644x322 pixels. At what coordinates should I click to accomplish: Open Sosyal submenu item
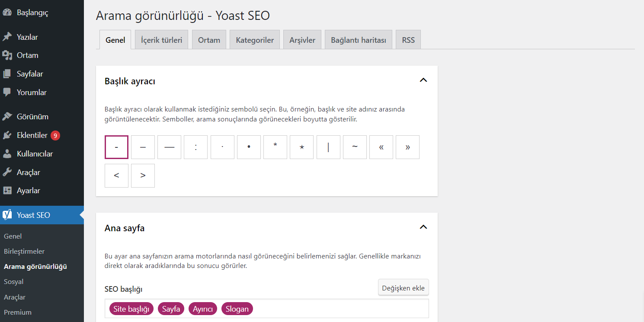click(14, 281)
